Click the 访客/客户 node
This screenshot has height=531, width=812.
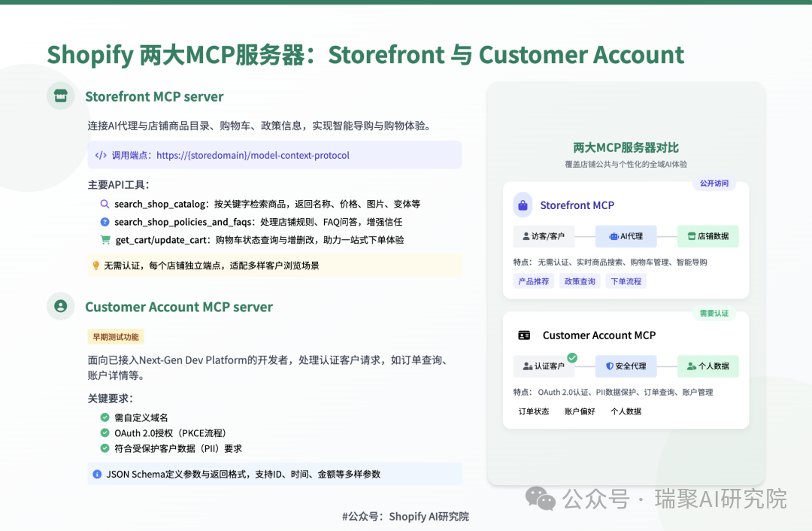point(544,236)
